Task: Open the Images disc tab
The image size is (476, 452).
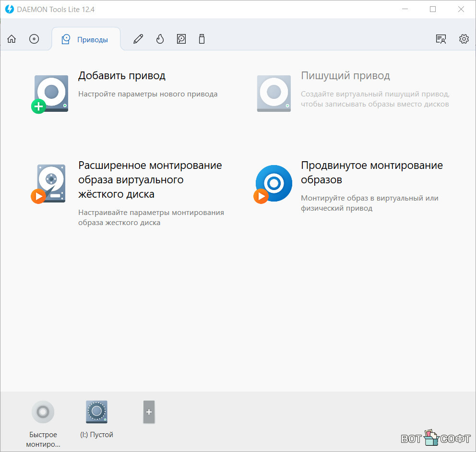Action: pos(34,39)
